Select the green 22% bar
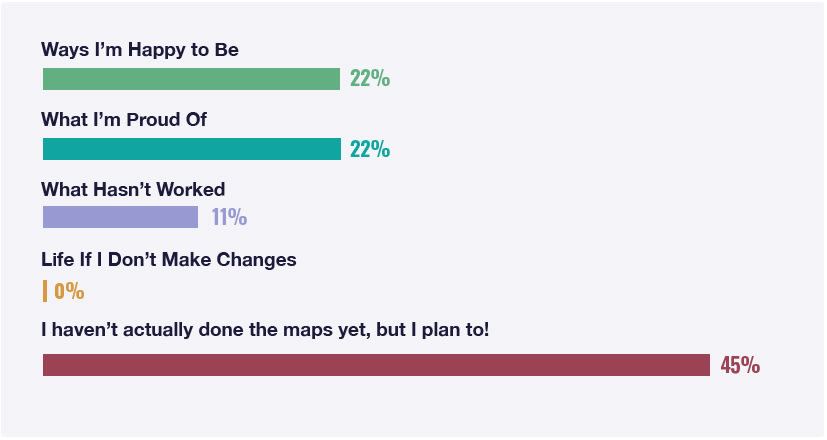The height and width of the screenshot is (440, 827). pos(191,79)
